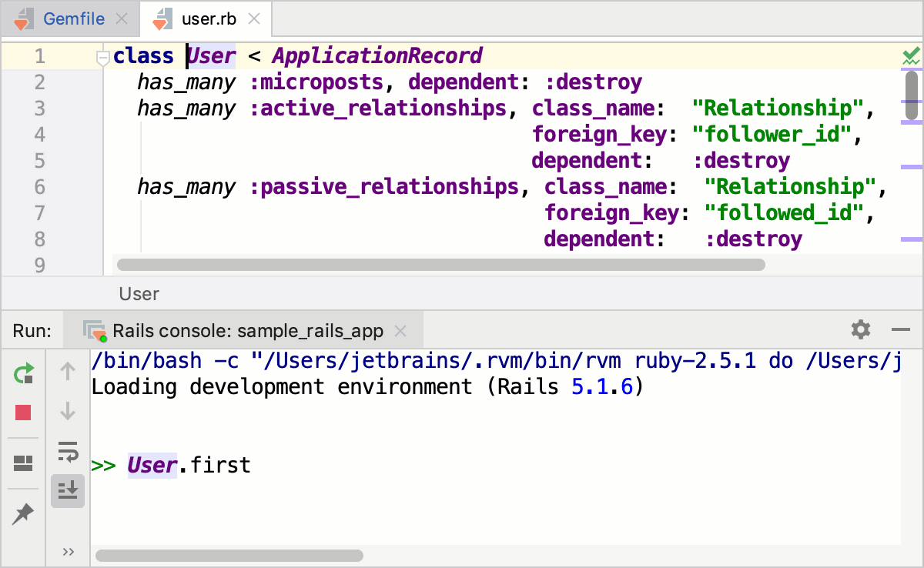924x568 pixels.
Task: Click the horizontal scrollbar in the editor
Action: coord(439,264)
